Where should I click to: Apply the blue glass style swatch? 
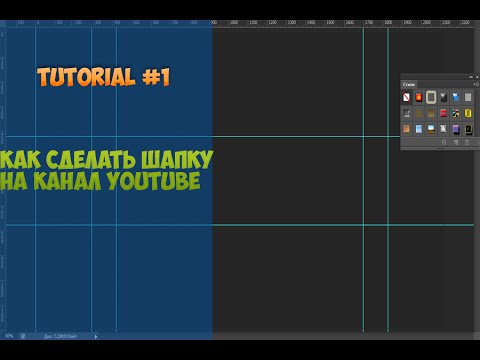[x=456, y=97]
